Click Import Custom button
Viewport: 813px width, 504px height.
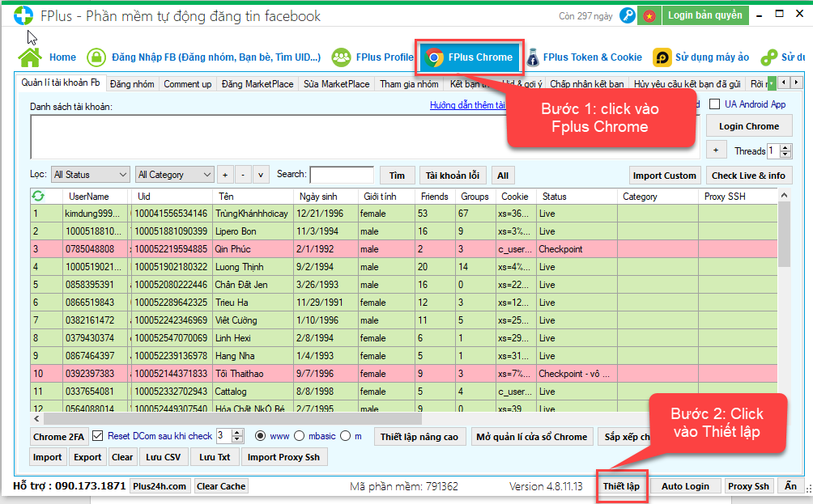[x=664, y=176]
